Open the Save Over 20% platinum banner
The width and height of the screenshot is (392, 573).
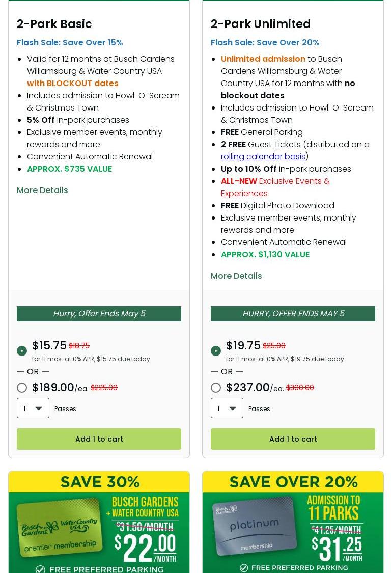coord(293,482)
